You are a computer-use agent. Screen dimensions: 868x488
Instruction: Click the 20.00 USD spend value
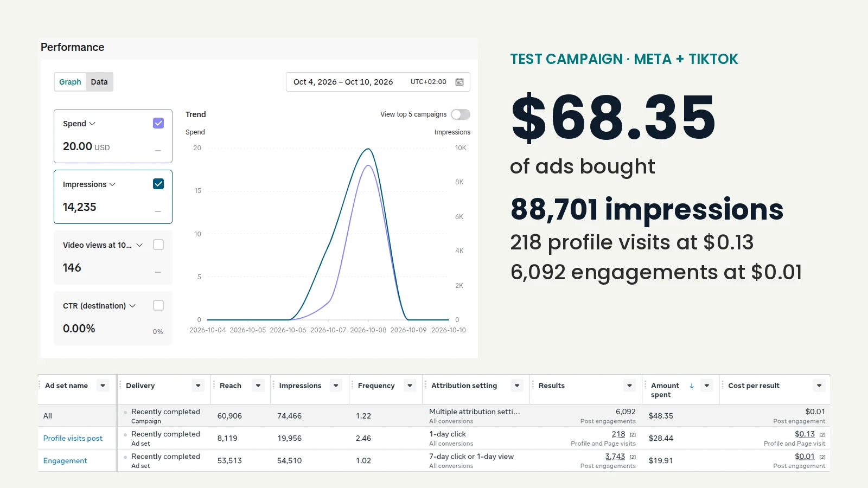[86, 146]
